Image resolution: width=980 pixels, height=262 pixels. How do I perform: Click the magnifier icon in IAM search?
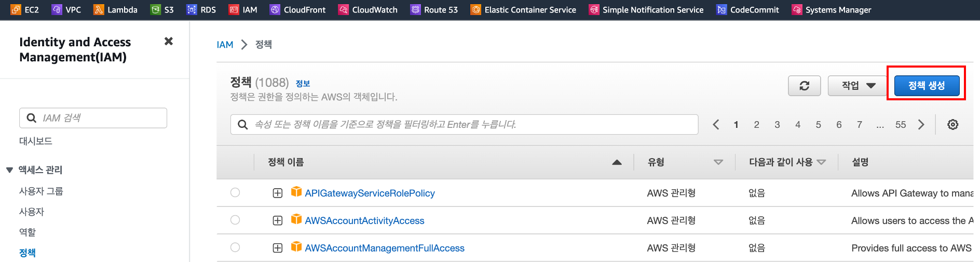(32, 118)
